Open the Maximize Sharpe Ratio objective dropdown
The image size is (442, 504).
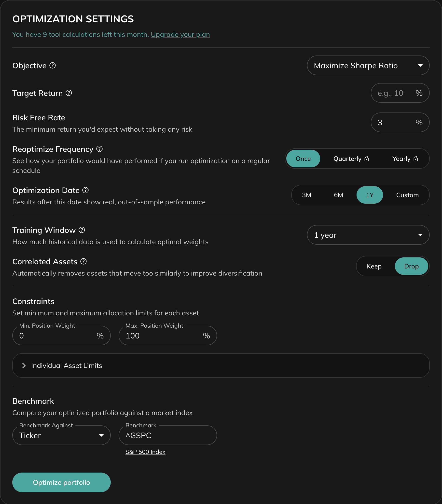(368, 65)
